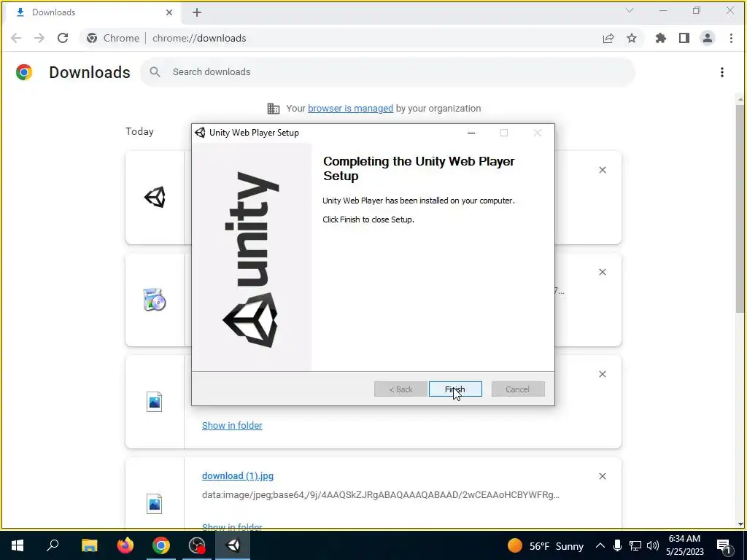Bookmark this page with the star icon
This screenshot has height=560, width=747.
(632, 38)
